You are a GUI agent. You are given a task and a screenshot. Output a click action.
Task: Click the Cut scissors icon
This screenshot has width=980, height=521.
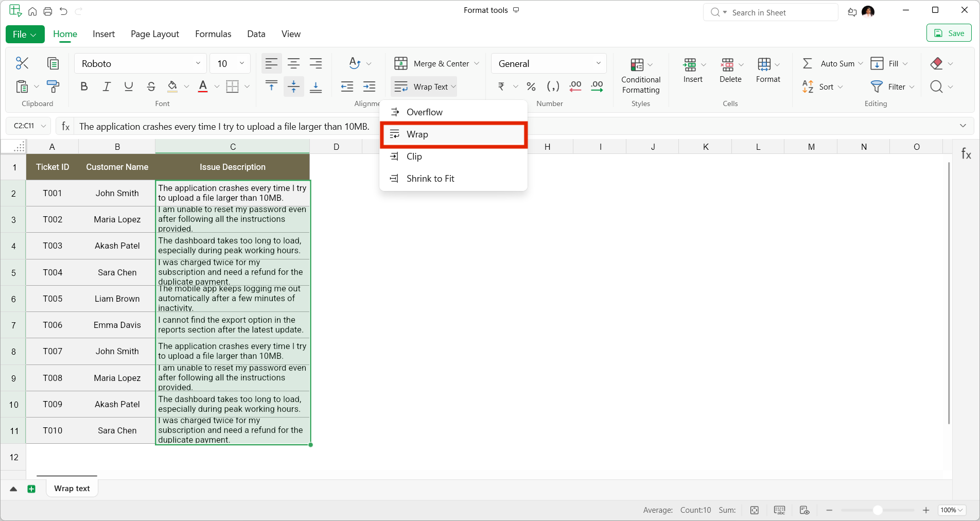click(22, 63)
